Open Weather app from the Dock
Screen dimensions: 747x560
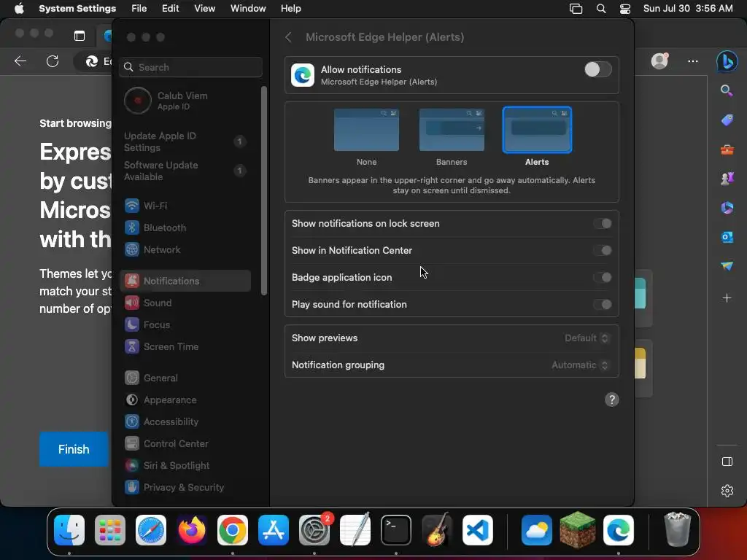pos(537,530)
